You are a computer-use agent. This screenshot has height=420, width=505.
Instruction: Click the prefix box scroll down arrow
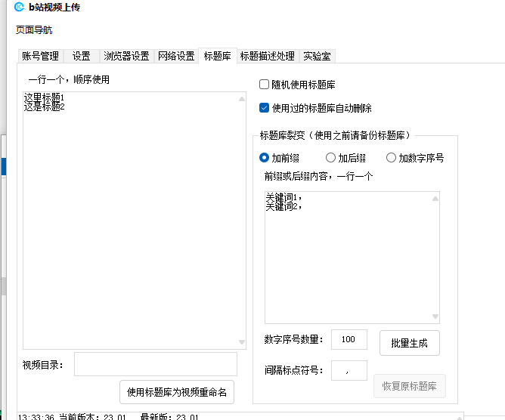[435, 317]
